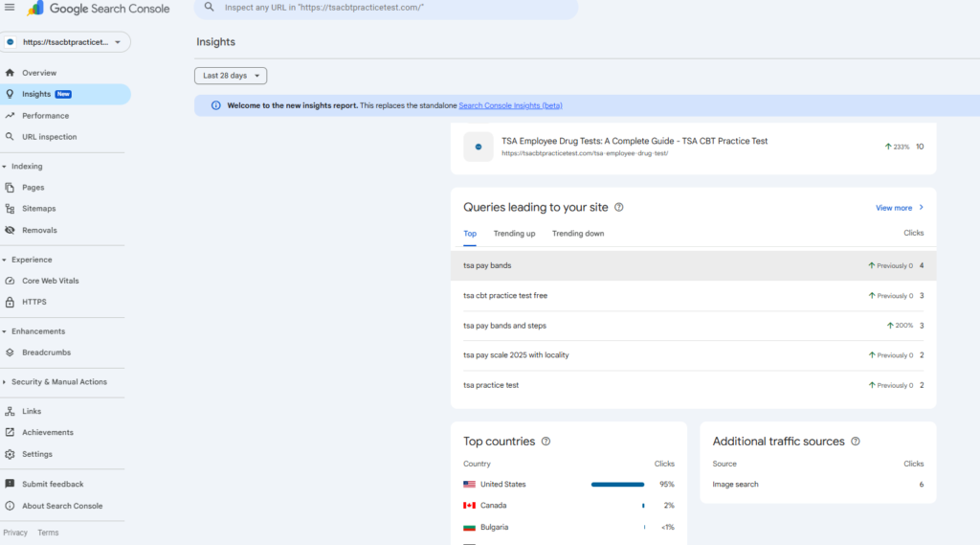Click the Submit feedback icon
980x545 pixels.
[10, 485]
